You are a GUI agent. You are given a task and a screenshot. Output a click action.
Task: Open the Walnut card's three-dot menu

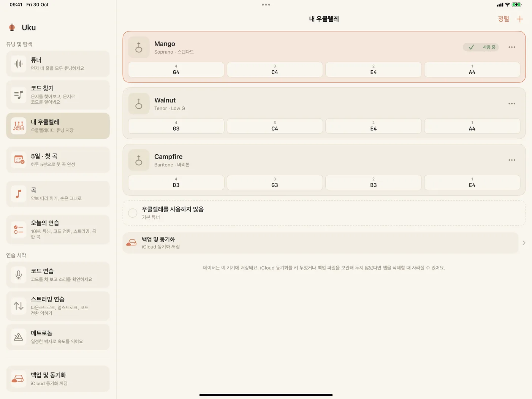click(x=512, y=104)
